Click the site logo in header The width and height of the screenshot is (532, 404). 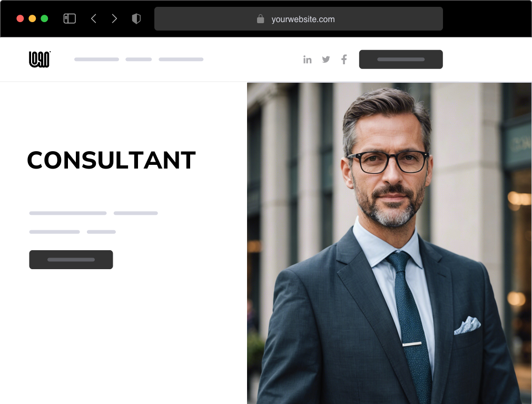[x=40, y=60]
